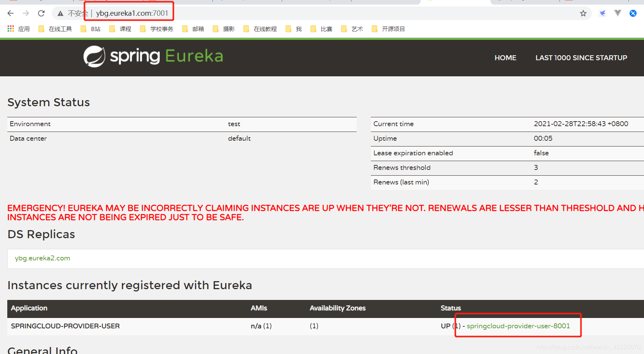Open the ybg.eureka2.com replica link
This screenshot has height=354, width=644.
pyautogui.click(x=43, y=258)
